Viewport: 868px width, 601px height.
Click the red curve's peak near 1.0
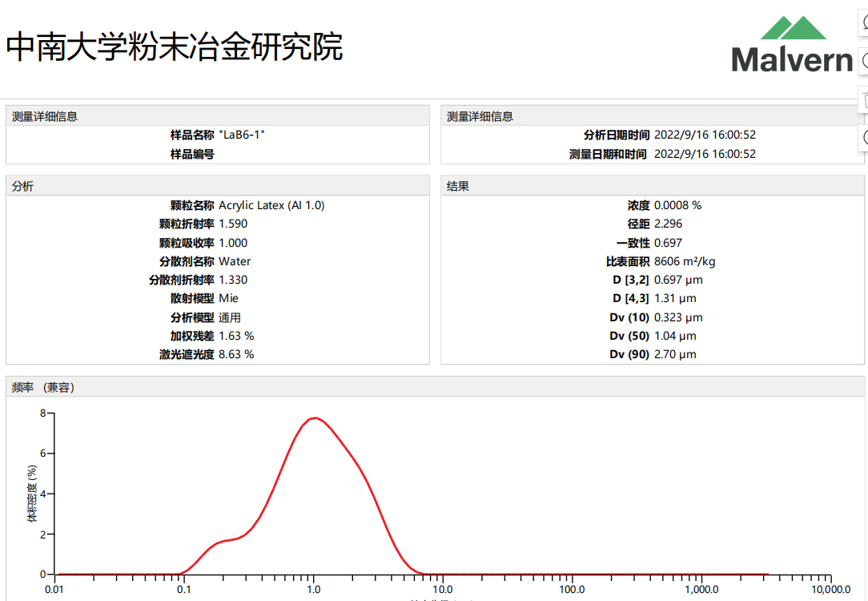point(315,417)
